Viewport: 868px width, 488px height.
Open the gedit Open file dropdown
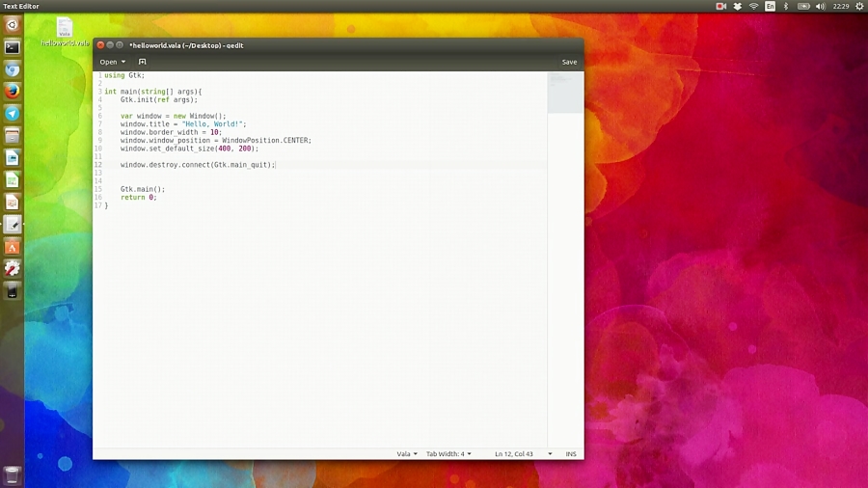click(x=113, y=62)
